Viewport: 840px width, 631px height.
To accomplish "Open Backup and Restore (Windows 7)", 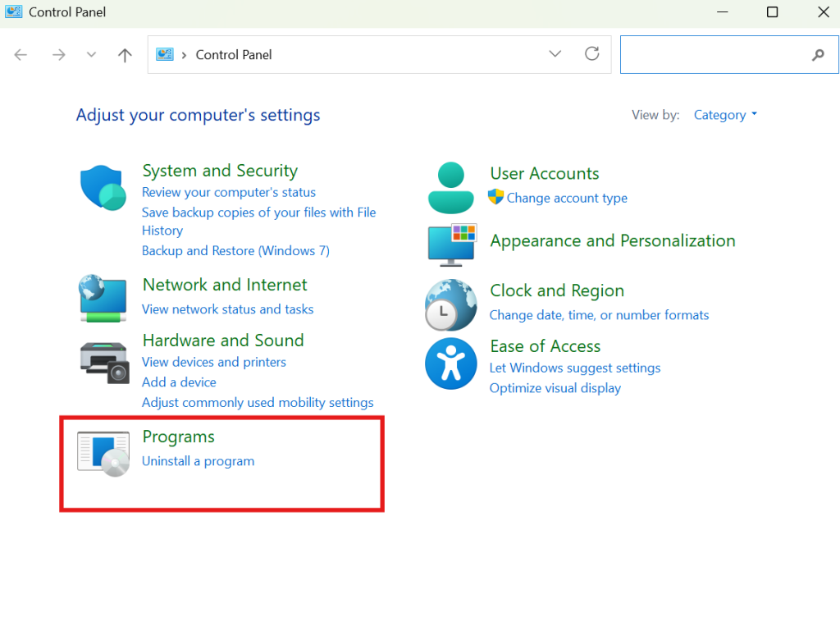I will (235, 250).
